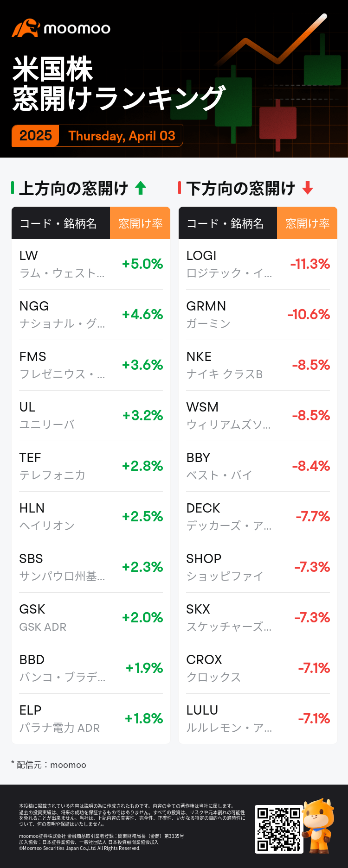Select the UL ユニリーバ row
The height and width of the screenshot is (868, 348).
[x=91, y=416]
